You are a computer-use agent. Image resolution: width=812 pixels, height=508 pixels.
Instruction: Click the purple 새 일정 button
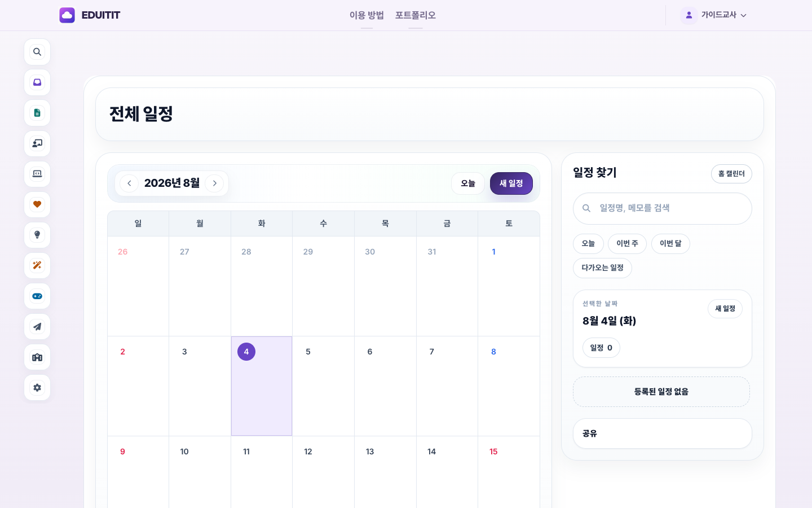click(x=511, y=183)
